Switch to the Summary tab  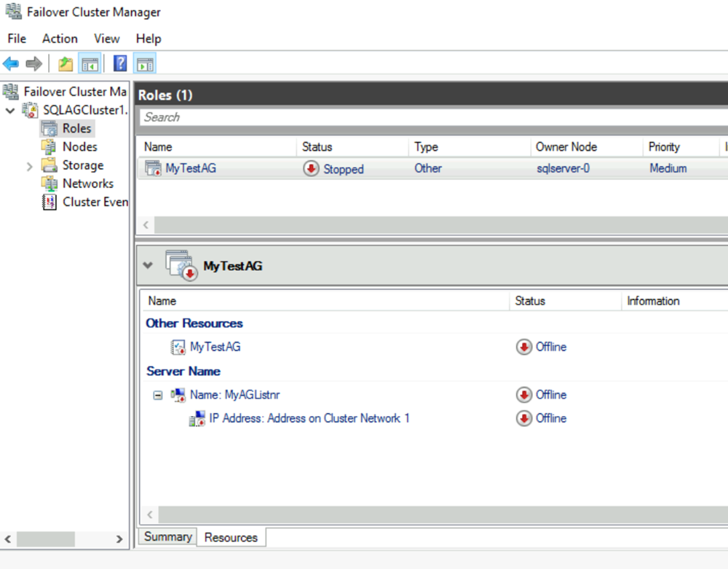point(167,537)
